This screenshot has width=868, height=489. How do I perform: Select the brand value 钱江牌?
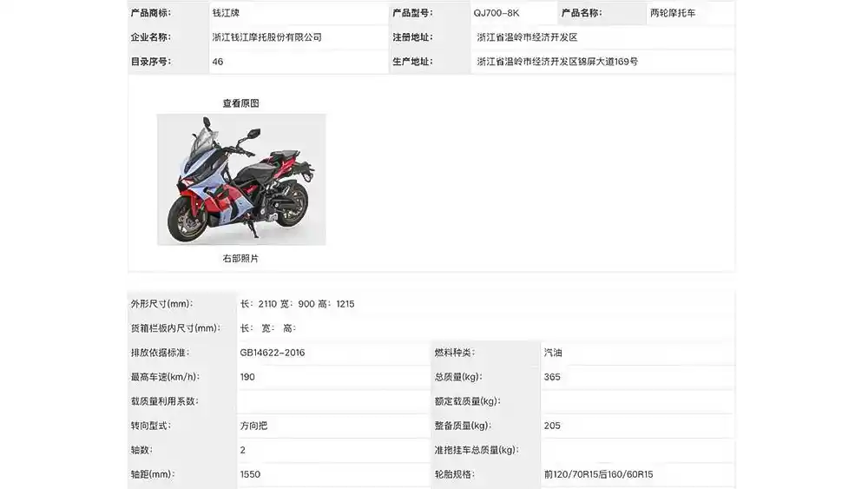coord(226,13)
